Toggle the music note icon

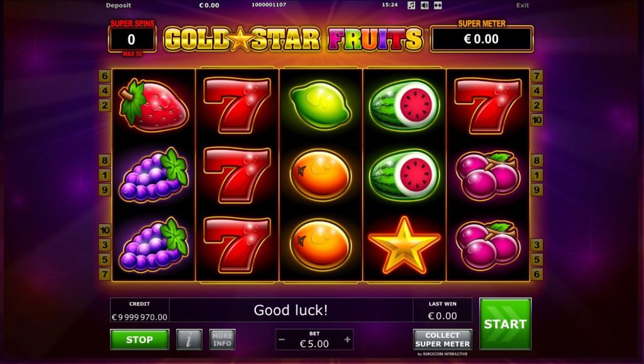coord(411,5)
